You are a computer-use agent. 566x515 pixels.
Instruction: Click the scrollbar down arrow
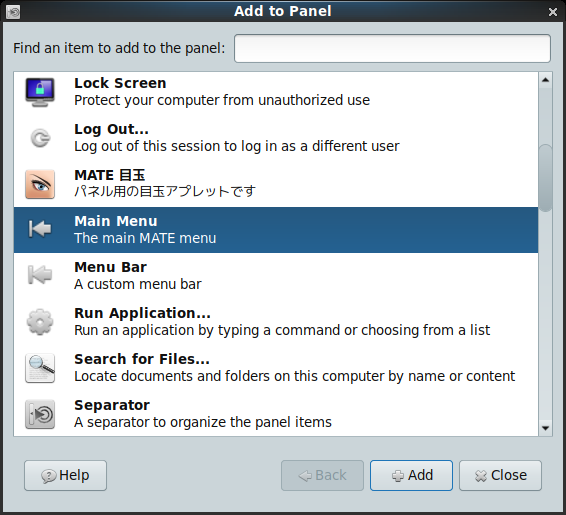click(x=545, y=428)
